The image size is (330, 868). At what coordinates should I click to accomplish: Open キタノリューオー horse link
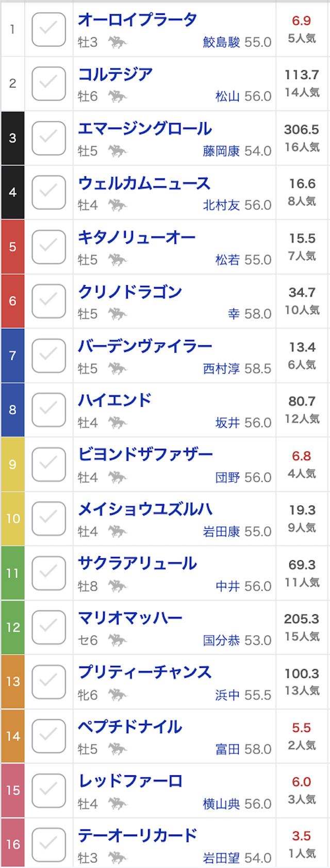pyautogui.click(x=137, y=237)
